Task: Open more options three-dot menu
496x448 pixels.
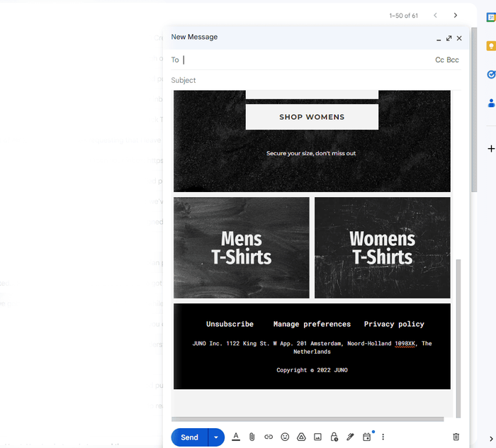Action: tap(383, 437)
